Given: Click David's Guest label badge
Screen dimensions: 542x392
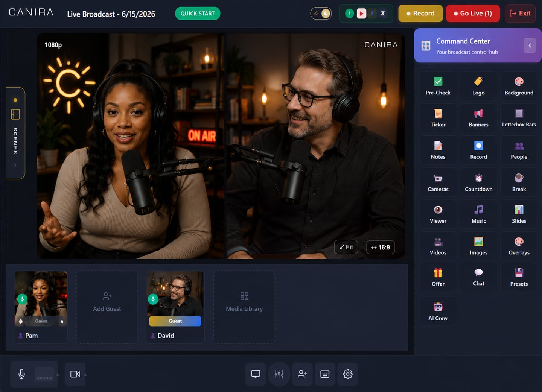Looking at the screenshot, I should click(175, 321).
